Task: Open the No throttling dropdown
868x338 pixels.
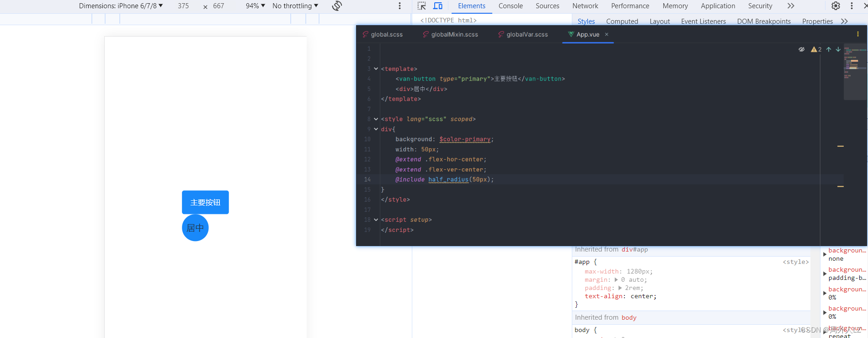Action: [295, 6]
